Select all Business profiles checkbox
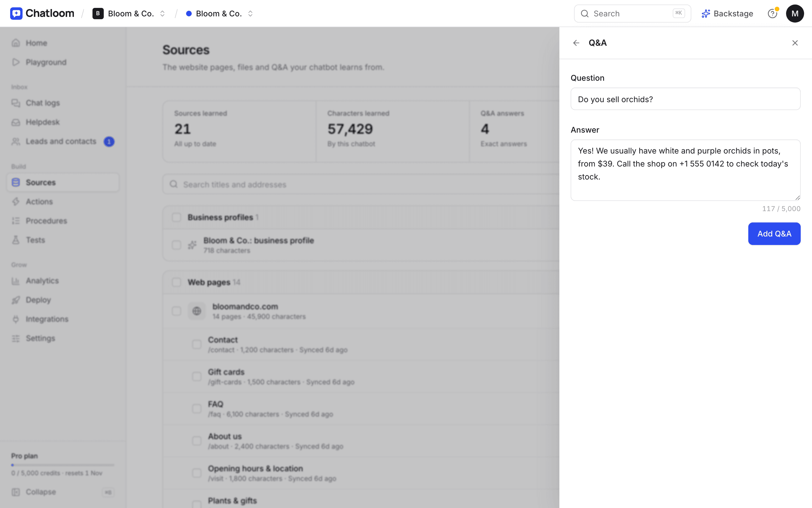The height and width of the screenshot is (508, 812). coord(176,217)
